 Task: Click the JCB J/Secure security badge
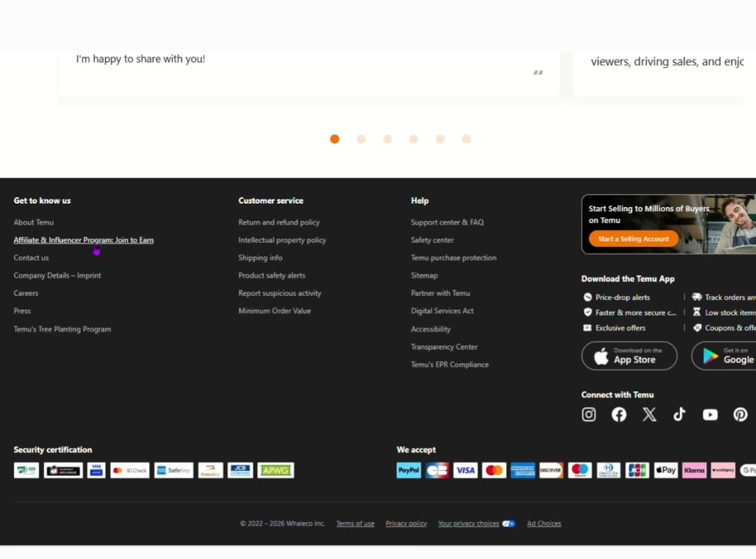tap(240, 470)
